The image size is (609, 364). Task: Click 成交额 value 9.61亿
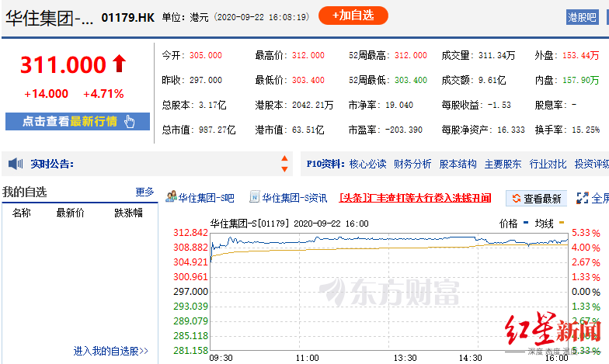[x=492, y=80]
